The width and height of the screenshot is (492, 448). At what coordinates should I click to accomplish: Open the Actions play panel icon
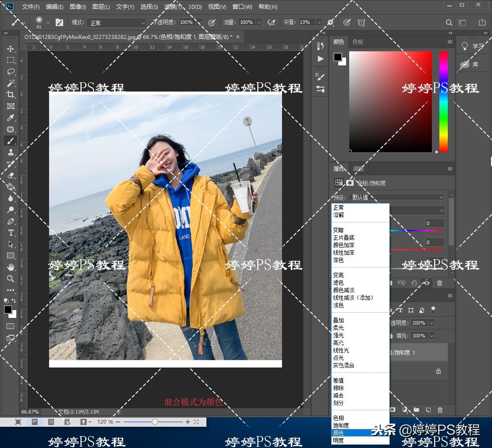320,59
